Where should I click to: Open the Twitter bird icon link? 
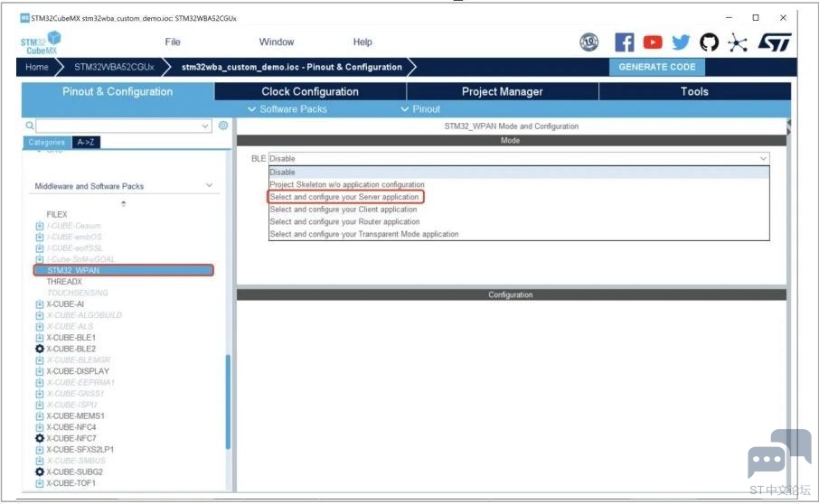681,42
